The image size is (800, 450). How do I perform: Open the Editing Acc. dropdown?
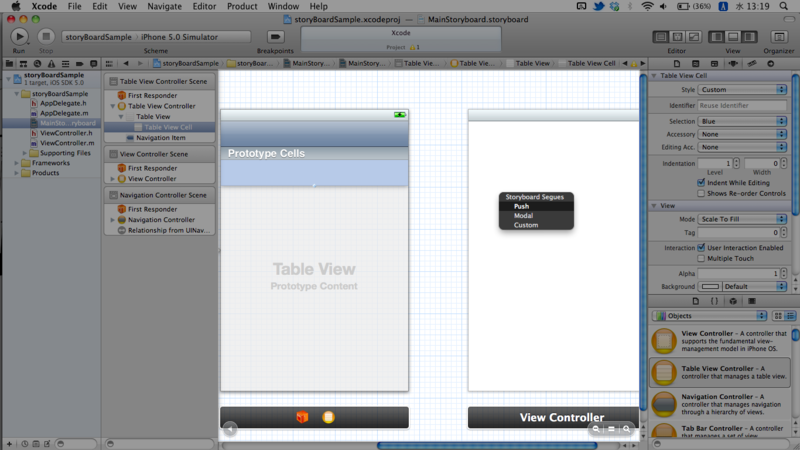[742, 147]
